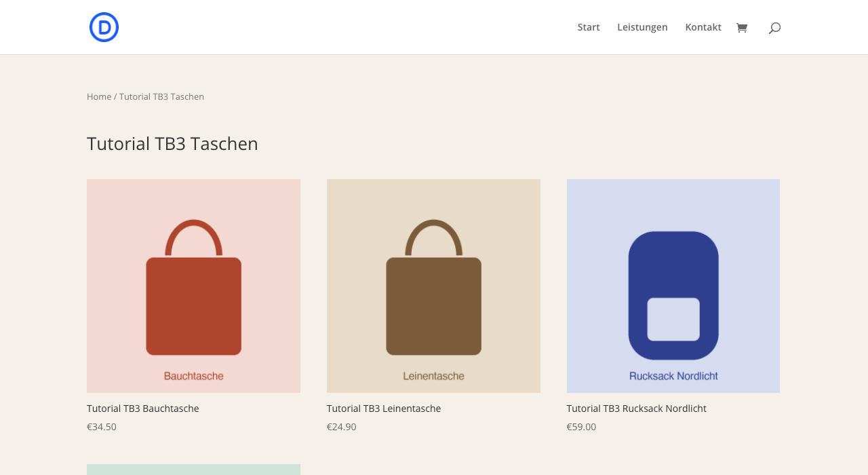Screen dimensions: 868x475
Task: Open the Kontakt menu item
Action: point(703,27)
